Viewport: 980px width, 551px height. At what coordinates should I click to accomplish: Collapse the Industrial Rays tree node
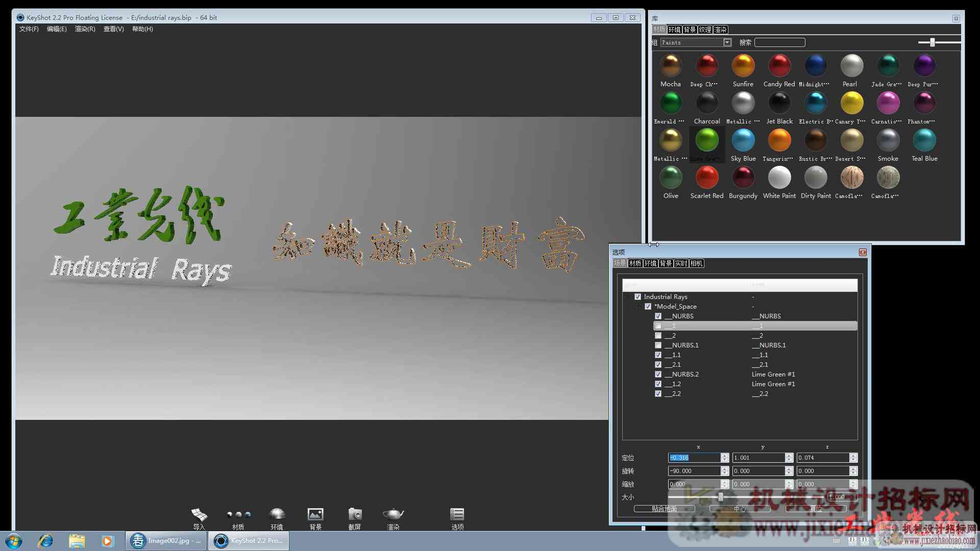pos(628,297)
